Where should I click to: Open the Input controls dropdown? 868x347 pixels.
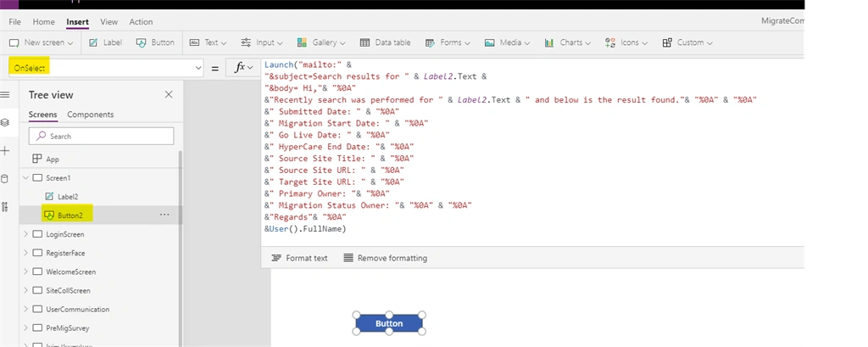262,42
